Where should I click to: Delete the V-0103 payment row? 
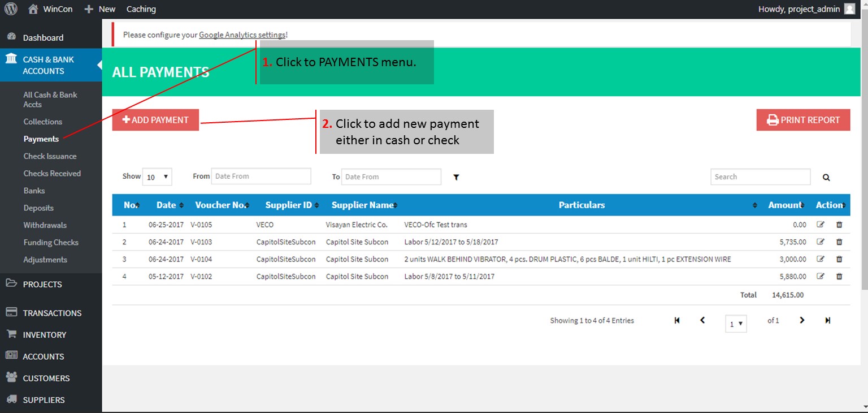coord(839,242)
